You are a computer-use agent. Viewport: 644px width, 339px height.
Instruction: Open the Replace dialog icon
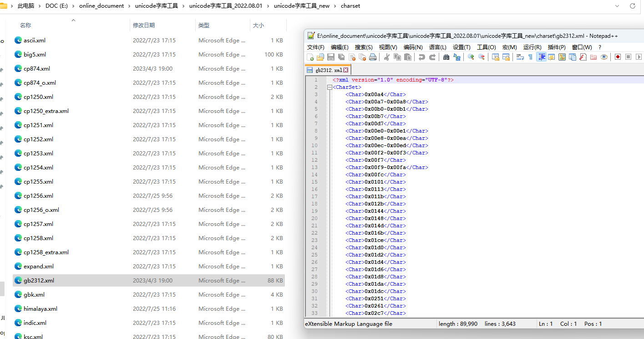coord(457,57)
